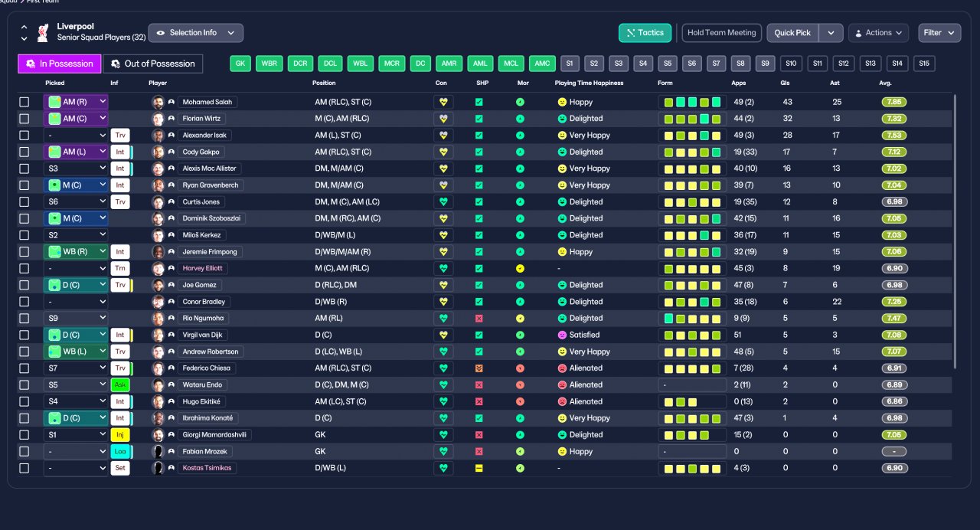Tick the checkbox for Florian Wirtz
Image resolution: width=980 pixels, height=530 pixels.
[24, 119]
